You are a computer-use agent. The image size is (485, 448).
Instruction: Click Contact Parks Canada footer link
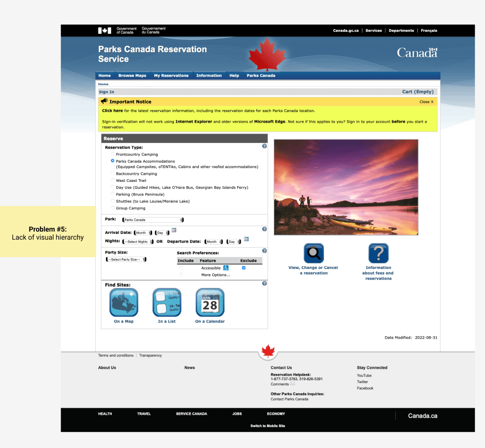[x=289, y=399]
